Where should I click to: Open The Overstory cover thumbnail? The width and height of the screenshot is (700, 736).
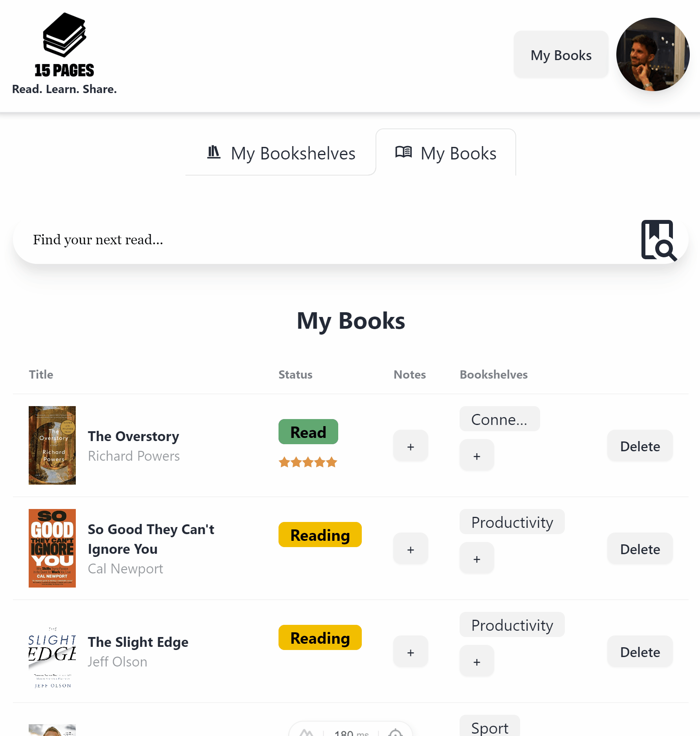[52, 445]
